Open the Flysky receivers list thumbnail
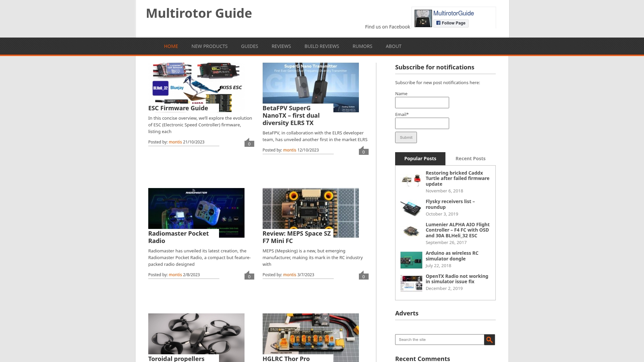644x362 pixels. coord(411,208)
